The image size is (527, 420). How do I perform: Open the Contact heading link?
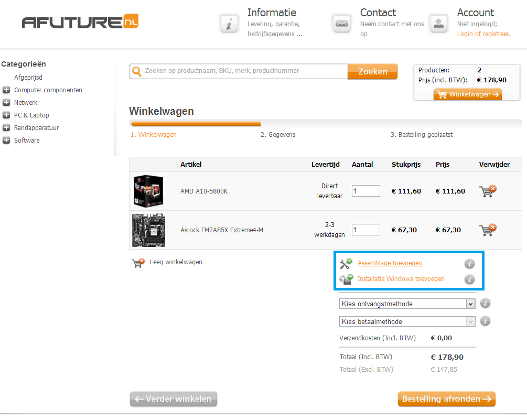[x=378, y=13]
